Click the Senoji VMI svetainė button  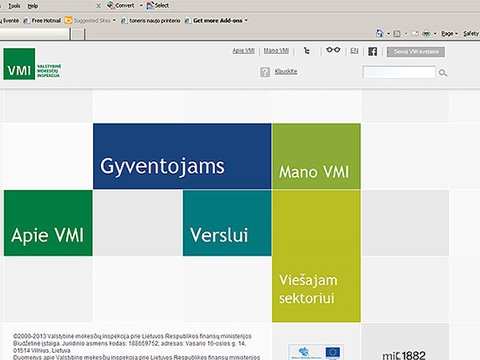click(x=416, y=52)
